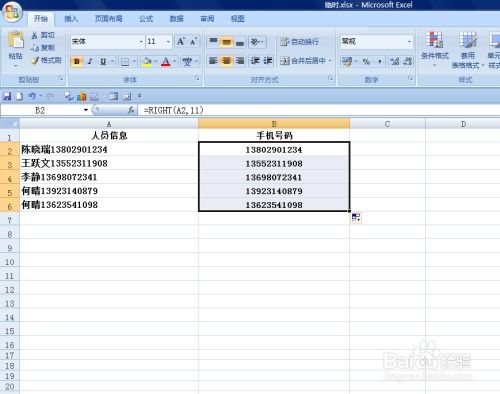Select the Format Painter (格式刷) brush
Screen dimensions: 500x394
point(35,60)
